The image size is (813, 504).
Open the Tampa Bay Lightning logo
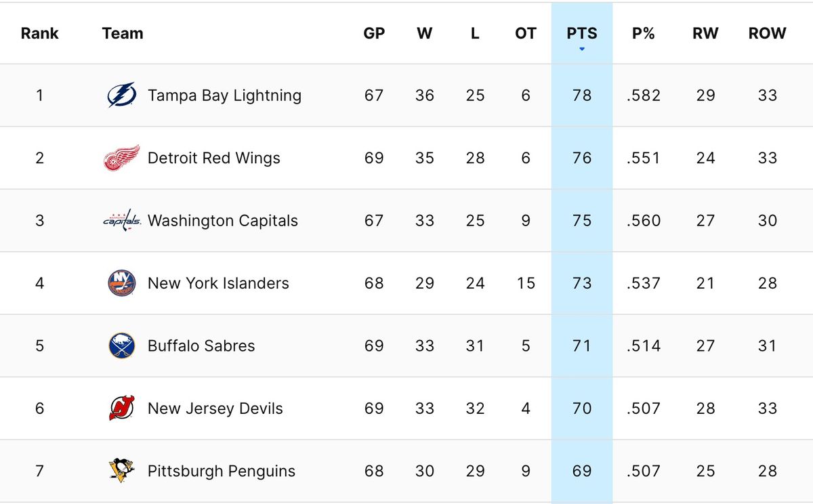tap(122, 95)
